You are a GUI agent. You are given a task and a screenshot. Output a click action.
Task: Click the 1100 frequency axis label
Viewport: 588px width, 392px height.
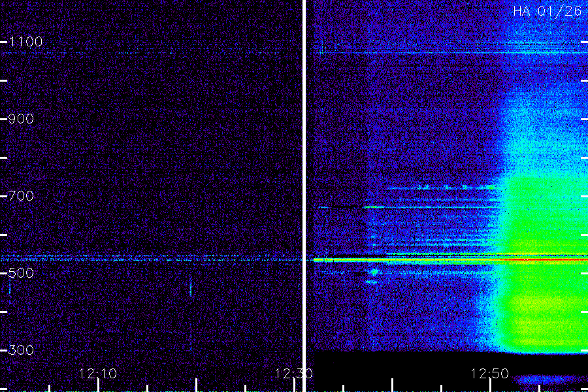[x=26, y=42]
